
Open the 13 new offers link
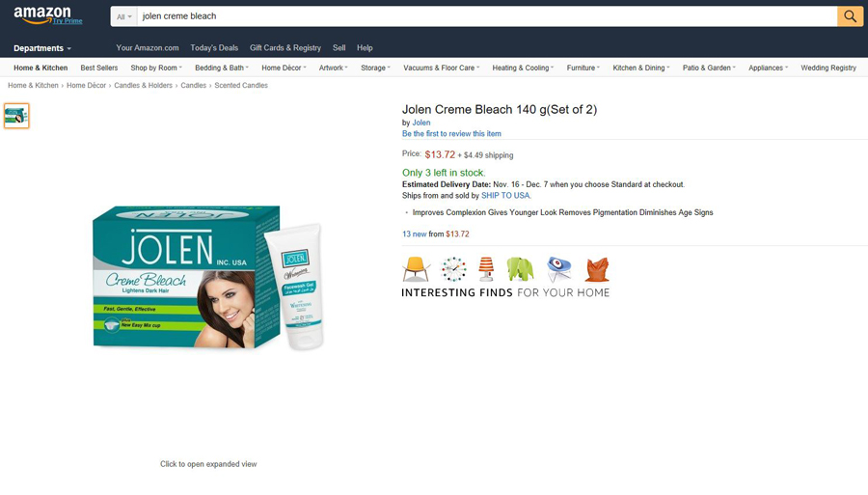414,234
